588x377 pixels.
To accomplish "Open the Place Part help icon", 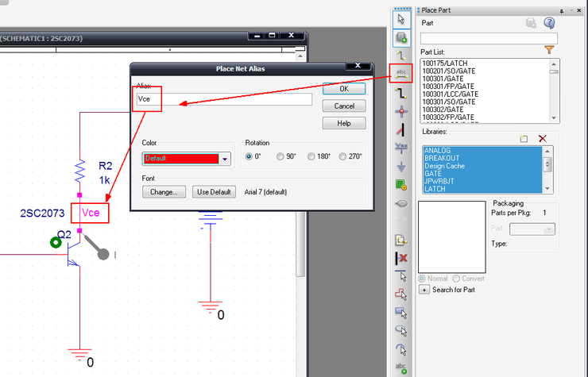I will tap(548, 23).
